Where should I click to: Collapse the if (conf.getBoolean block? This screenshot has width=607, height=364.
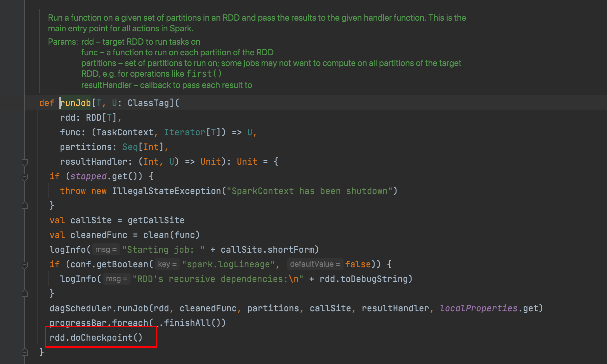click(25, 265)
